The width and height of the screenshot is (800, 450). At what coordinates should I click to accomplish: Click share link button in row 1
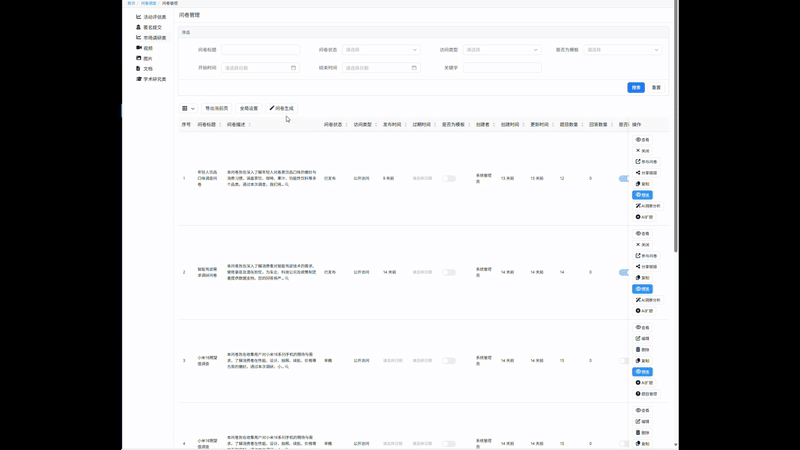pyautogui.click(x=646, y=173)
